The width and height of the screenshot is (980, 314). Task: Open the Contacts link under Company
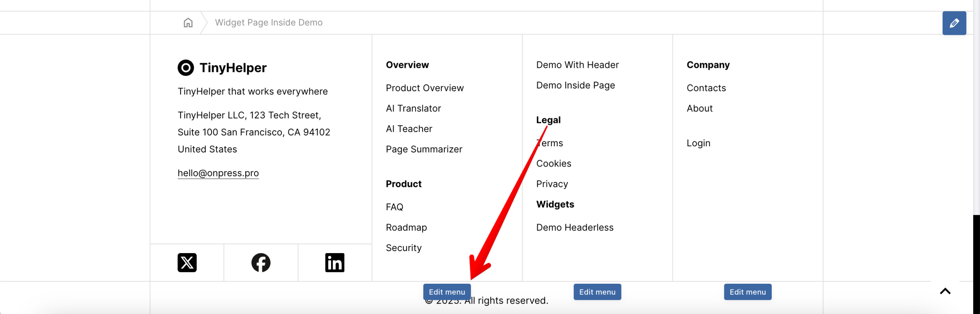tap(706, 88)
